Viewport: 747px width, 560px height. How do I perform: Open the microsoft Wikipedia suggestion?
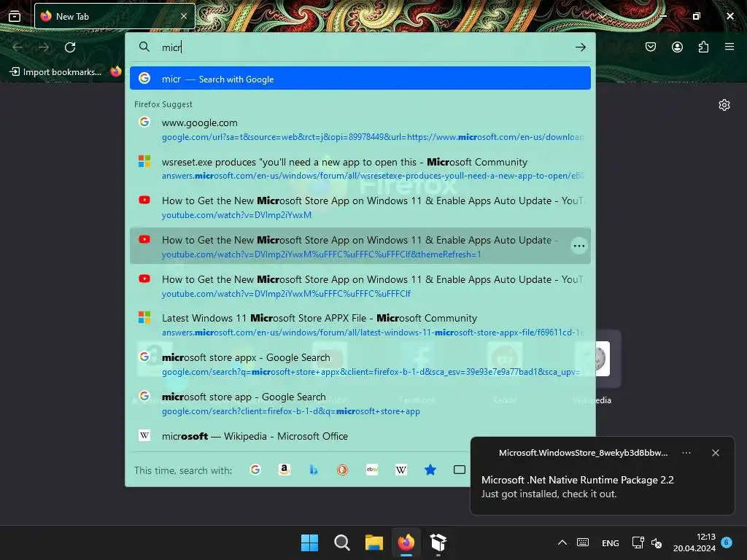[360, 436]
